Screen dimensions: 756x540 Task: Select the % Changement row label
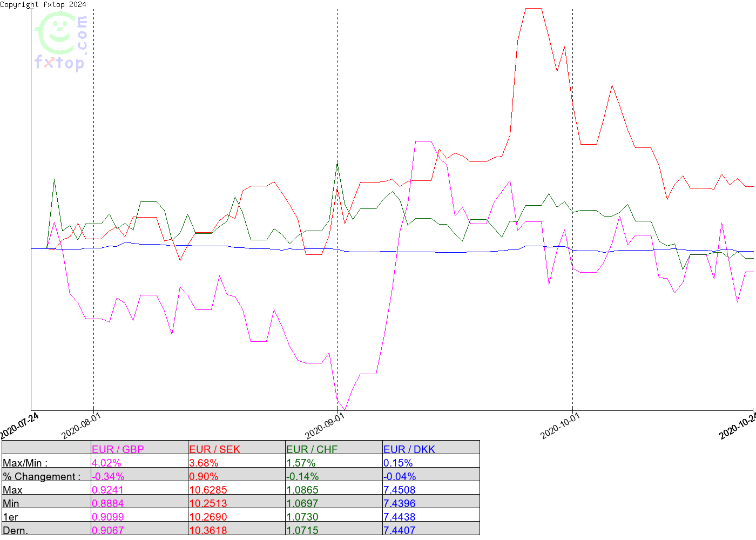click(x=42, y=476)
